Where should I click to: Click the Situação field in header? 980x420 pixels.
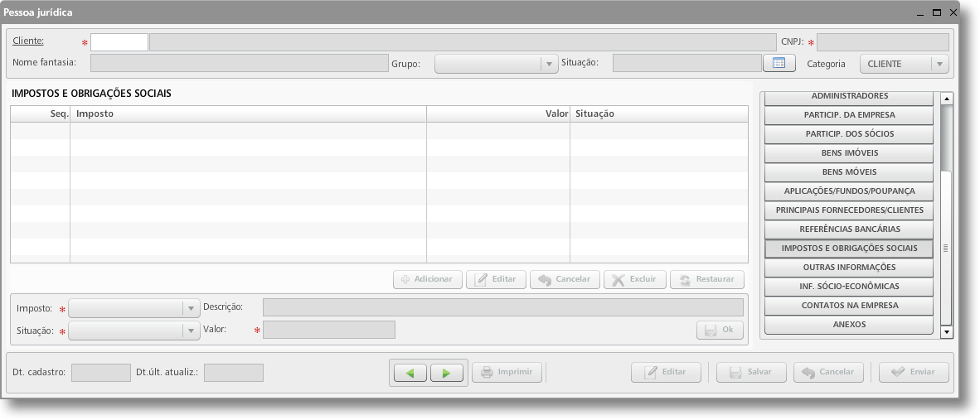(x=686, y=63)
